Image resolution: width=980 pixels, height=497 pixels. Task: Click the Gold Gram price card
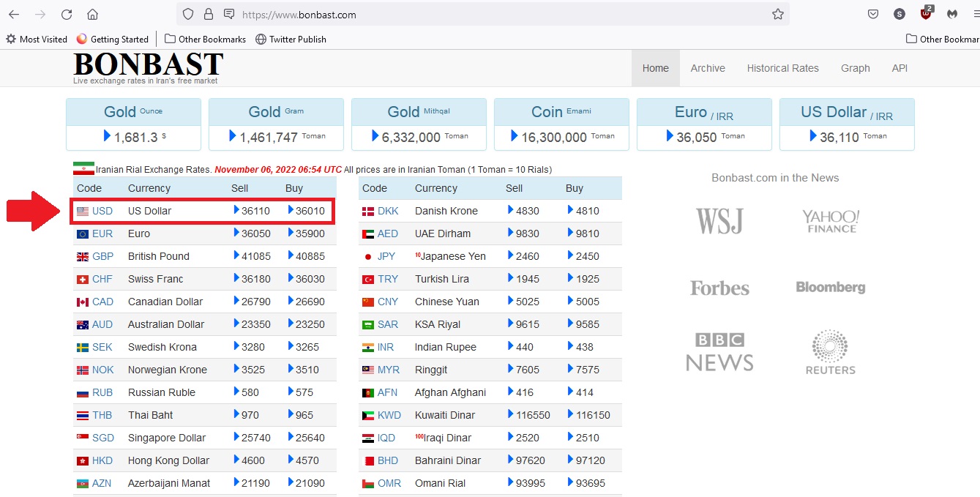(x=276, y=124)
